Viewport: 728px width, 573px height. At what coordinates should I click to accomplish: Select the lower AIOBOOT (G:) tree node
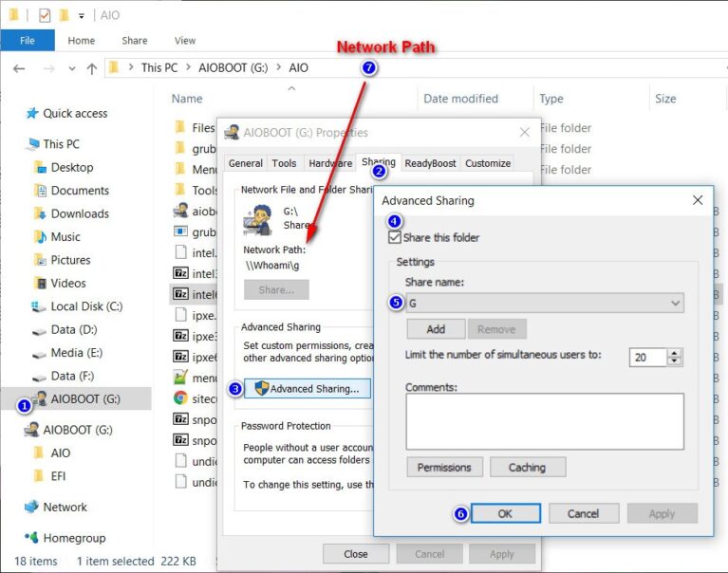(78, 430)
